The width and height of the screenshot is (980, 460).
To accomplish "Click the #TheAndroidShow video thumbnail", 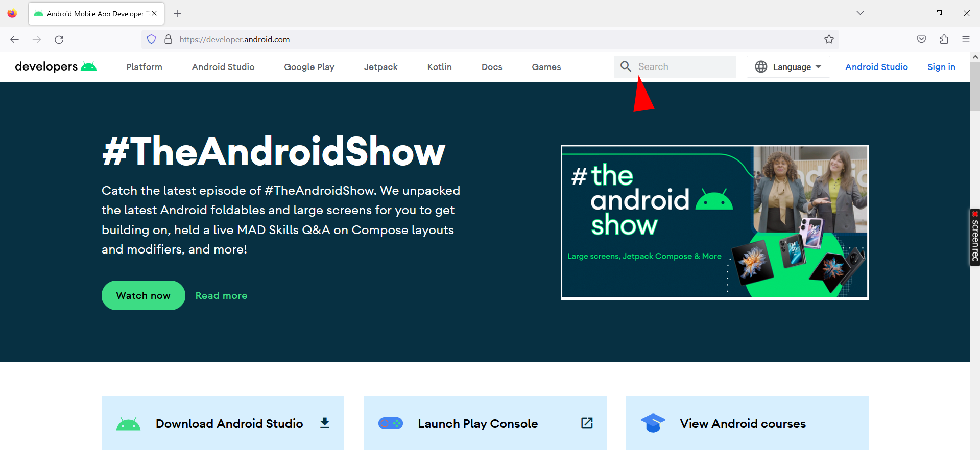I will coord(714,221).
